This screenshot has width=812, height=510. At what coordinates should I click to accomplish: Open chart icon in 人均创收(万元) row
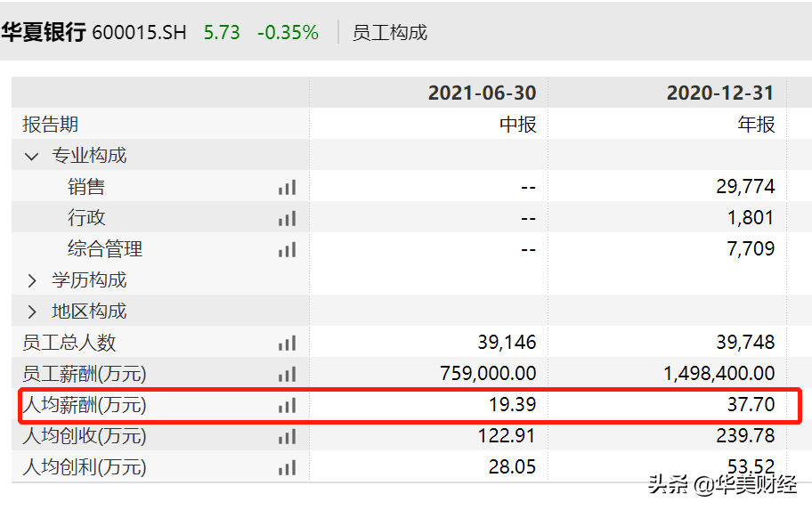point(287,436)
